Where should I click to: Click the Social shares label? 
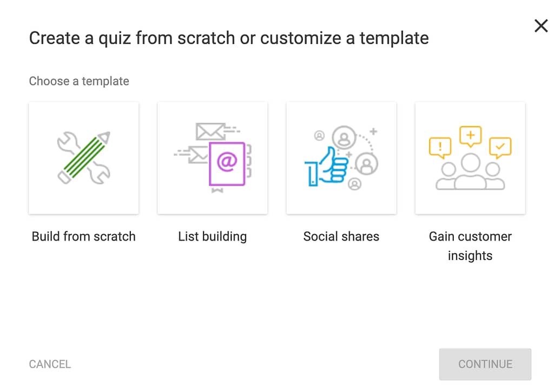[341, 236]
